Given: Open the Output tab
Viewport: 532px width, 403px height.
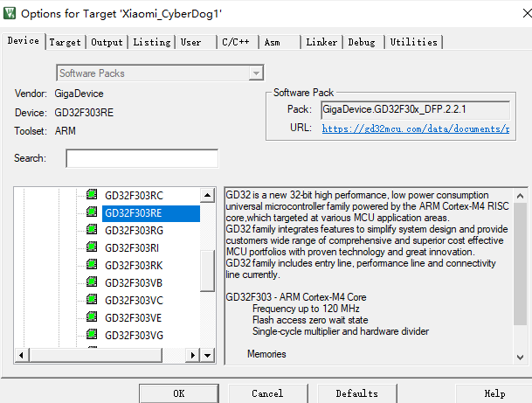Looking at the screenshot, I should pos(107,43).
